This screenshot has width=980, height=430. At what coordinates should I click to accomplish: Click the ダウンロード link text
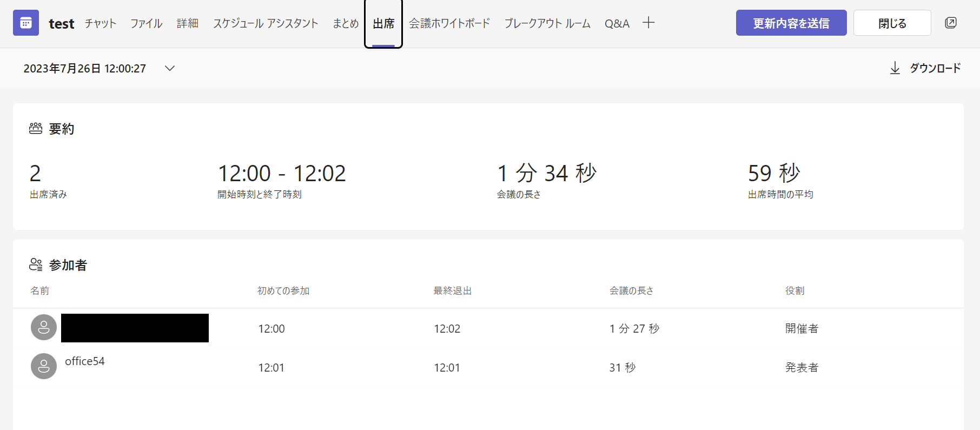coord(935,68)
